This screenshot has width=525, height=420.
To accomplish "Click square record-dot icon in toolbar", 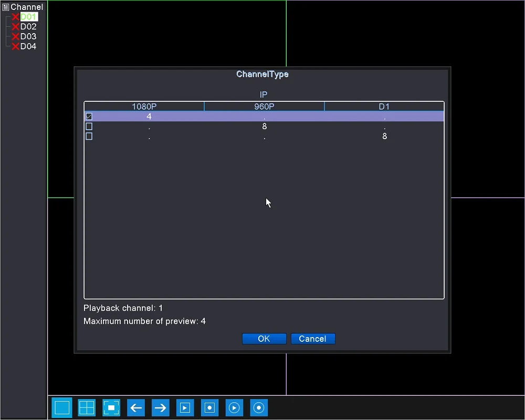I will point(209,407).
